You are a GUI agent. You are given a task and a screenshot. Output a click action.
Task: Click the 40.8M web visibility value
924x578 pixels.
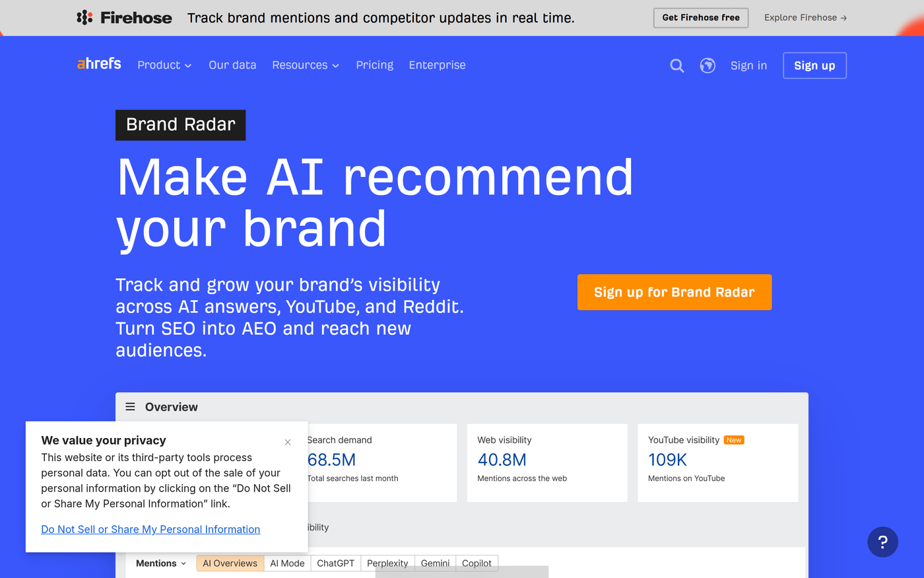coord(502,460)
